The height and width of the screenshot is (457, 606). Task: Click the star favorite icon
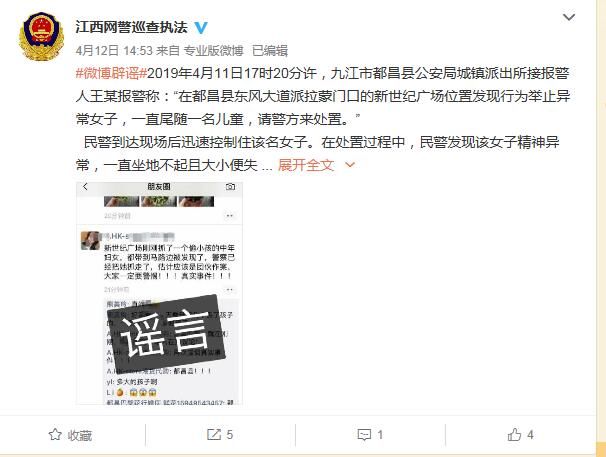[x=55, y=435]
